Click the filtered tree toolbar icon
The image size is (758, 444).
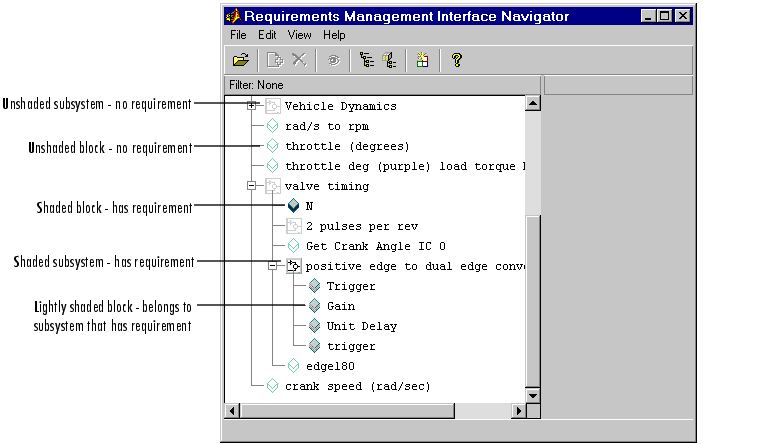389,60
